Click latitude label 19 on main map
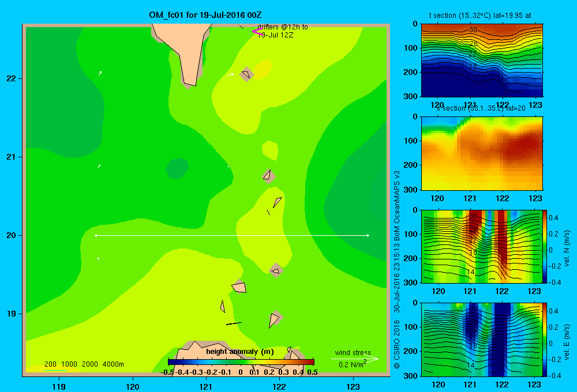Screen dimensions: 577x392 pos(12,314)
